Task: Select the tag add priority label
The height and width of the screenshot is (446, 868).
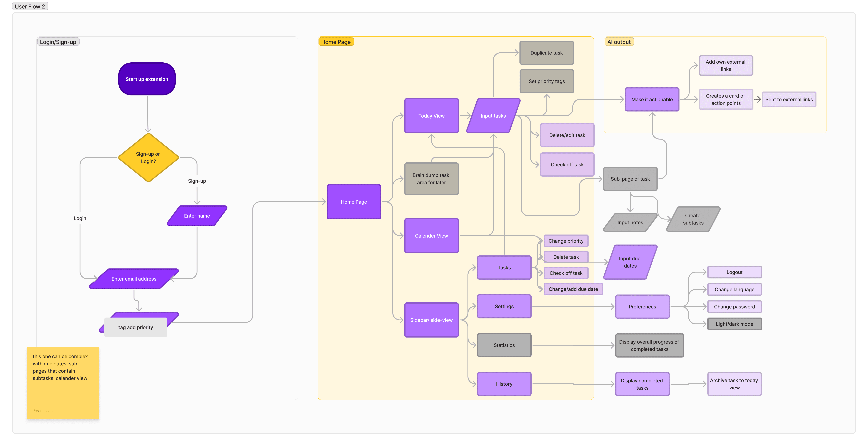Action: click(135, 327)
